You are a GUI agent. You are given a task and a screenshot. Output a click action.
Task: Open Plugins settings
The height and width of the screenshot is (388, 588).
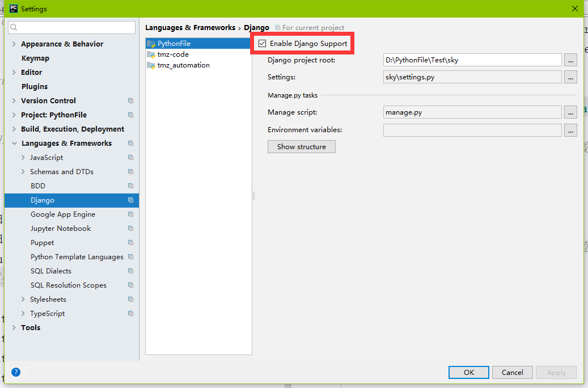click(35, 87)
